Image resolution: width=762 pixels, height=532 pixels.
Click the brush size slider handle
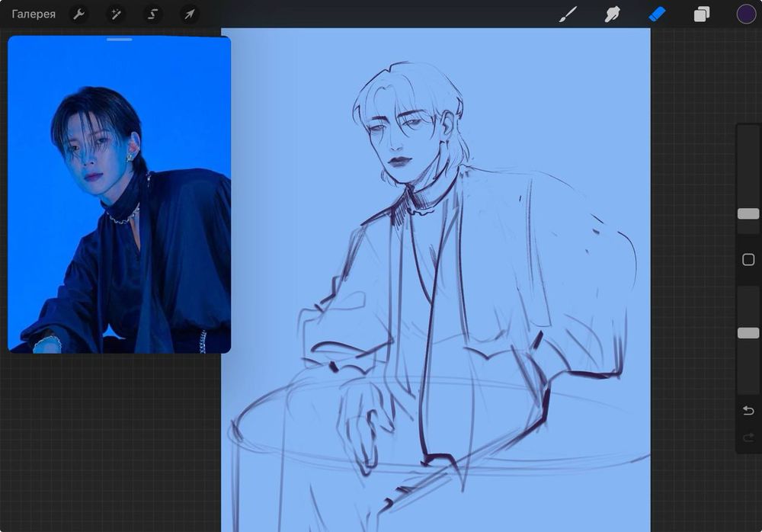click(x=748, y=214)
